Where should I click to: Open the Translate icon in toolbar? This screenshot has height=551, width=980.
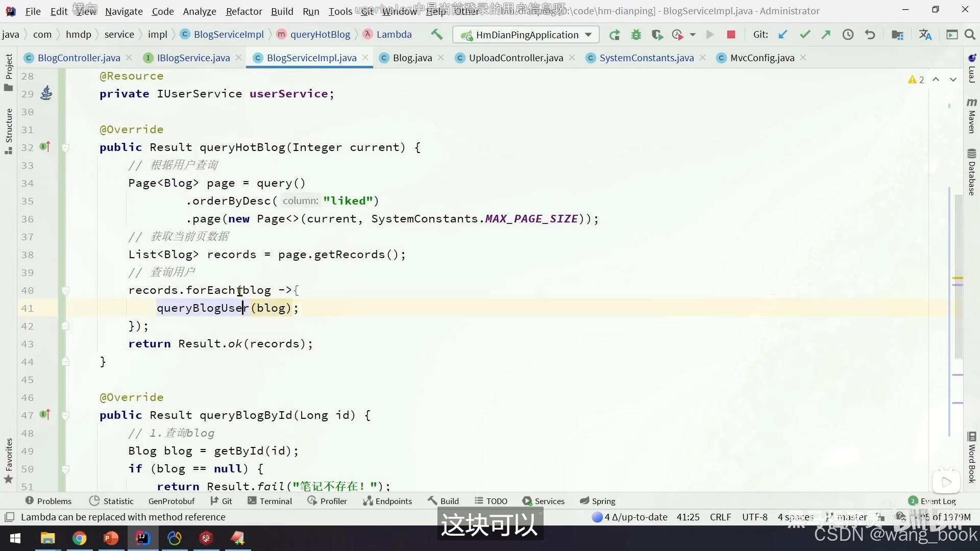925,35
